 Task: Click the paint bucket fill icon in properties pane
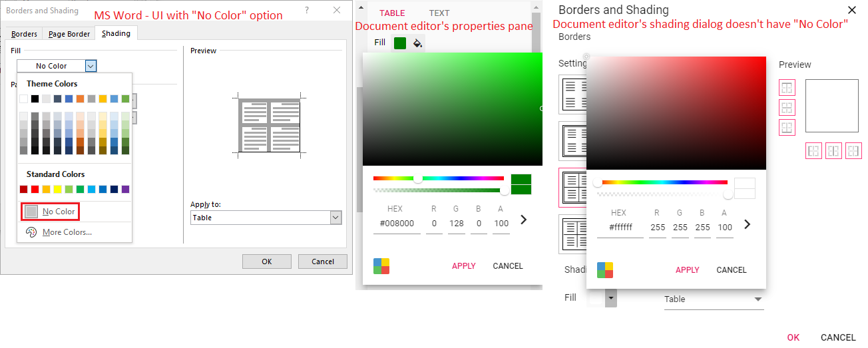[417, 43]
